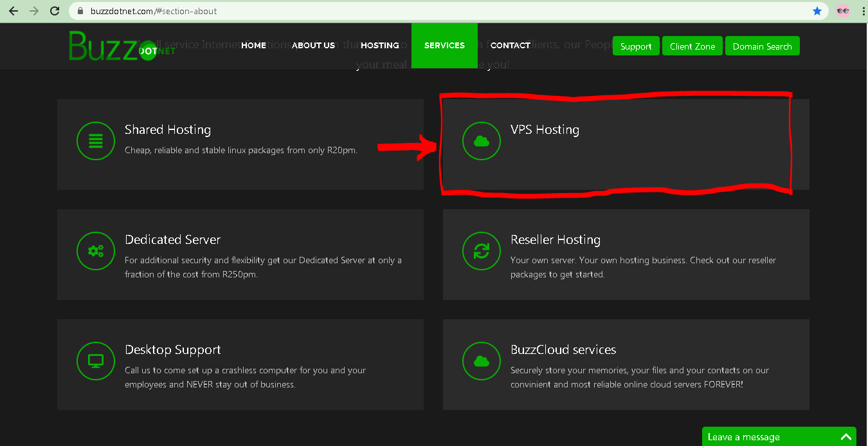Click the Shared Hosting list icon
868x446 pixels.
[96, 141]
